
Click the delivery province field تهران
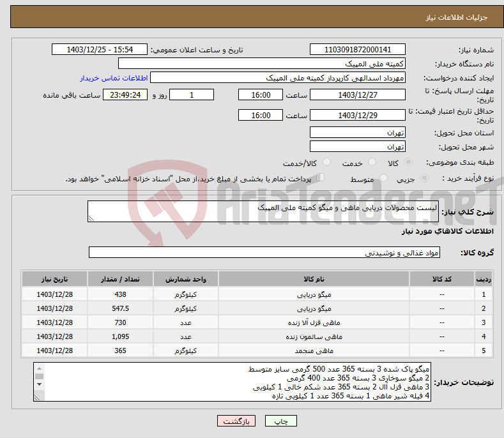[x=358, y=132]
